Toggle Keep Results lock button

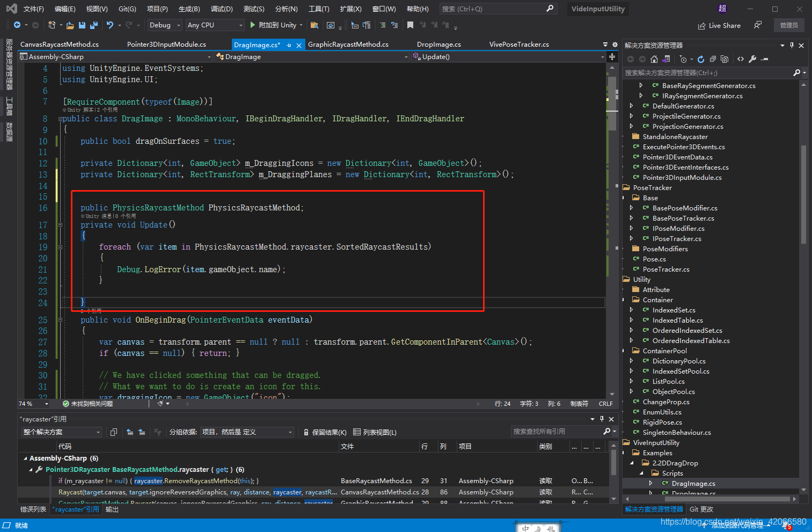coord(325,432)
